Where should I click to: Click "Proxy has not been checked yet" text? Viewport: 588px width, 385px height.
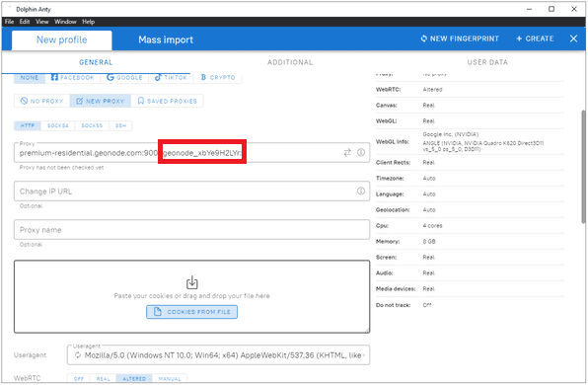(61, 168)
